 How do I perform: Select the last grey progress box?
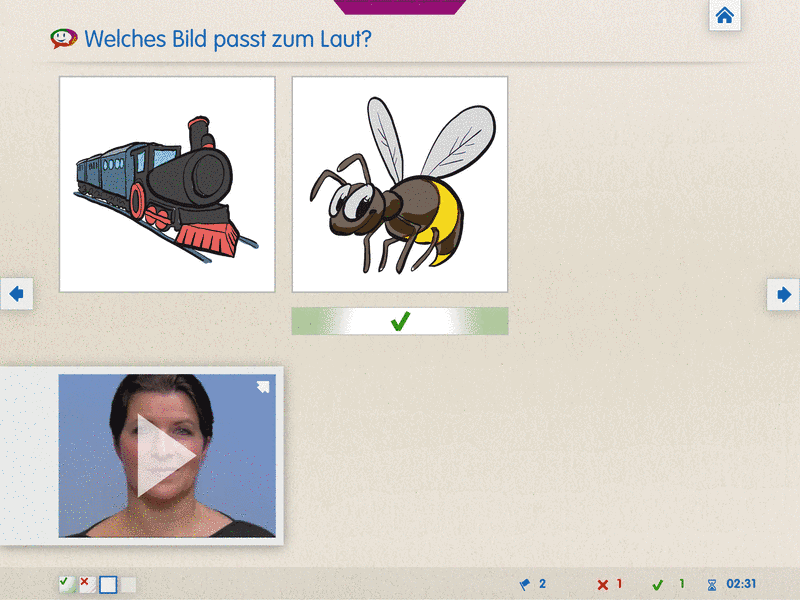128,584
